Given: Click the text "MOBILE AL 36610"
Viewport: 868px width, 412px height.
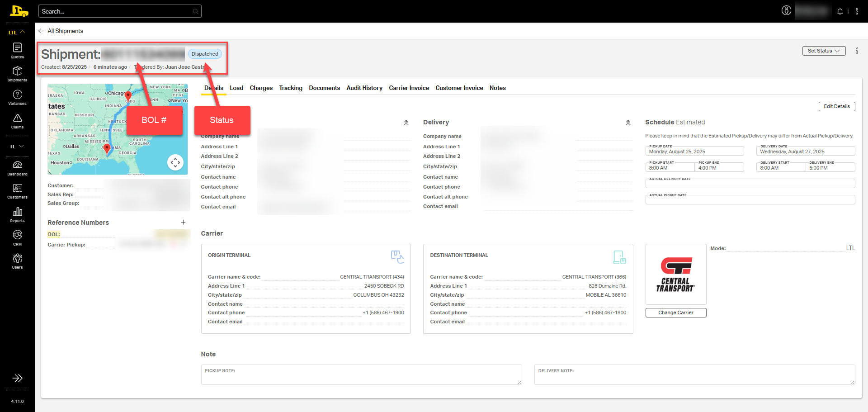Looking at the screenshot, I should 606,295.
